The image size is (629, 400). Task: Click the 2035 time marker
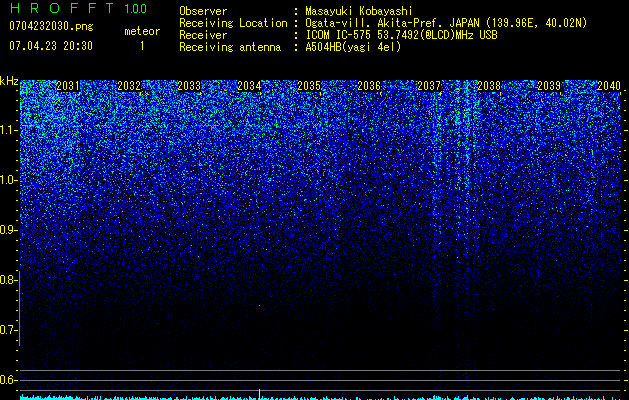(x=309, y=86)
